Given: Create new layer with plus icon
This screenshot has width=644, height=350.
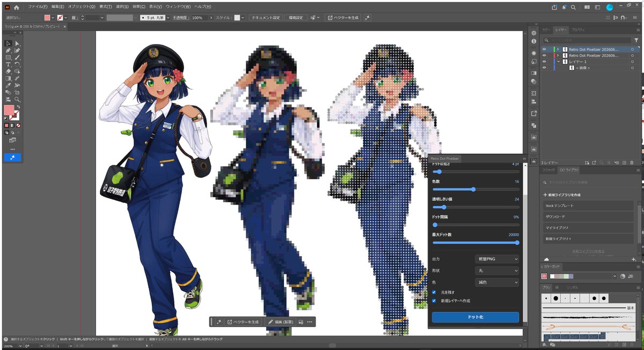Looking at the screenshot, I should pos(625,162).
